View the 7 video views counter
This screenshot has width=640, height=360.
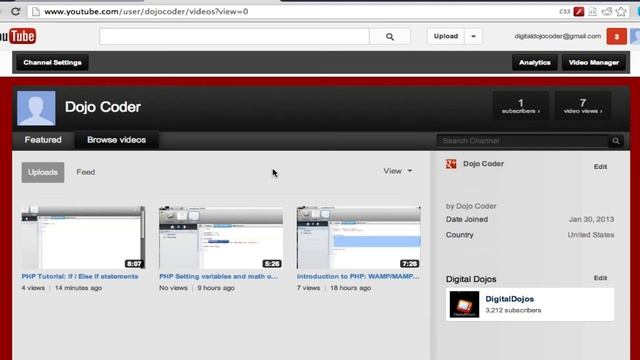pos(583,106)
